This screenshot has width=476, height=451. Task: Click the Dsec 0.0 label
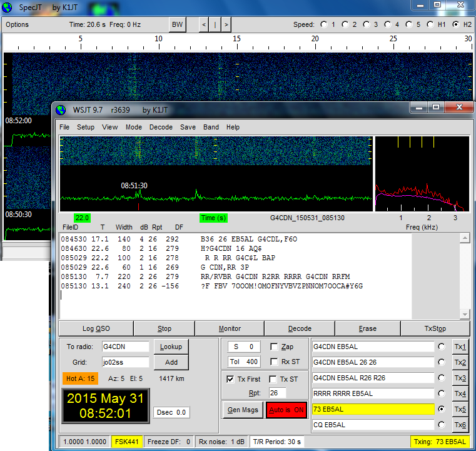[171, 412]
